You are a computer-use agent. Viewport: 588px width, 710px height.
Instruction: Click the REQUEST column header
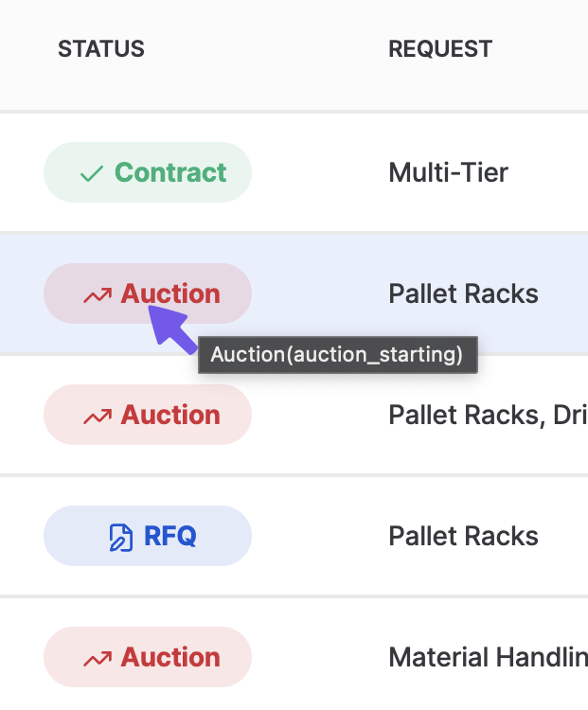pyautogui.click(x=440, y=49)
